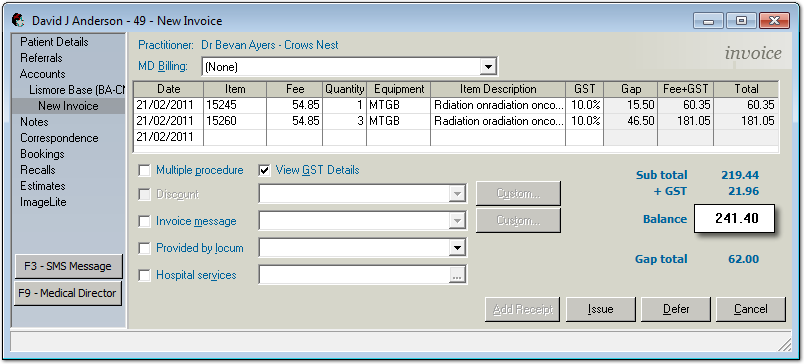Click the F3 - SMS Message button

pyautogui.click(x=69, y=267)
